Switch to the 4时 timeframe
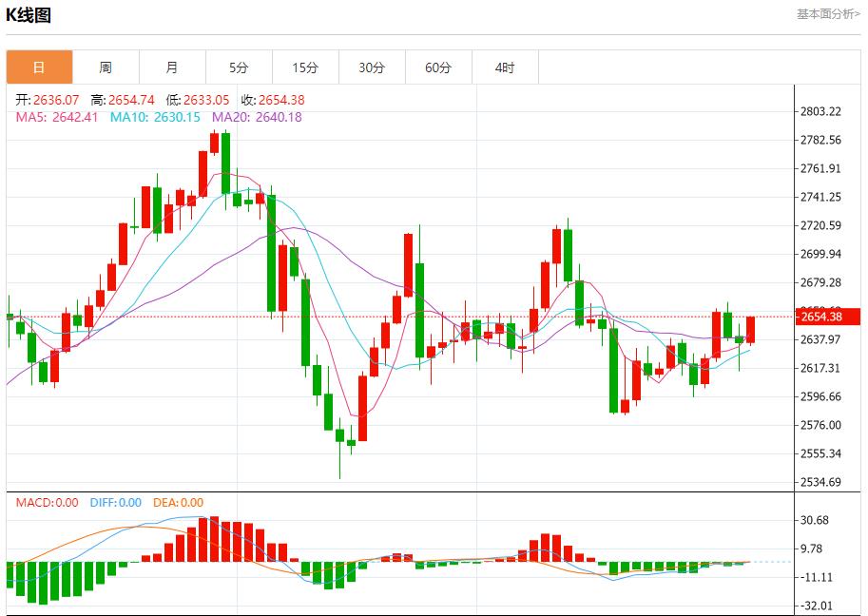The height and width of the screenshot is (616, 868). (x=504, y=67)
